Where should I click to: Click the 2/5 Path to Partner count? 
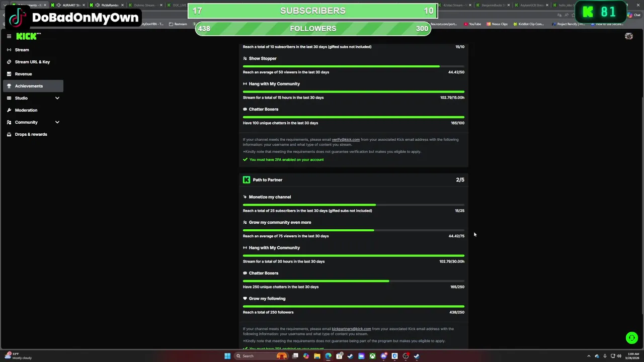(460, 179)
